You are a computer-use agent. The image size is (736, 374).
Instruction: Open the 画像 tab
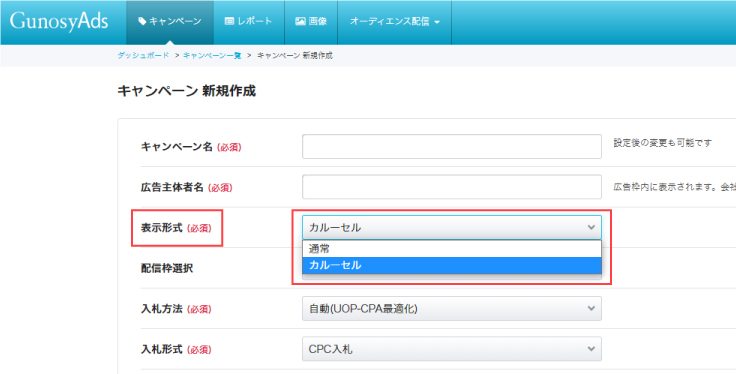(311, 22)
